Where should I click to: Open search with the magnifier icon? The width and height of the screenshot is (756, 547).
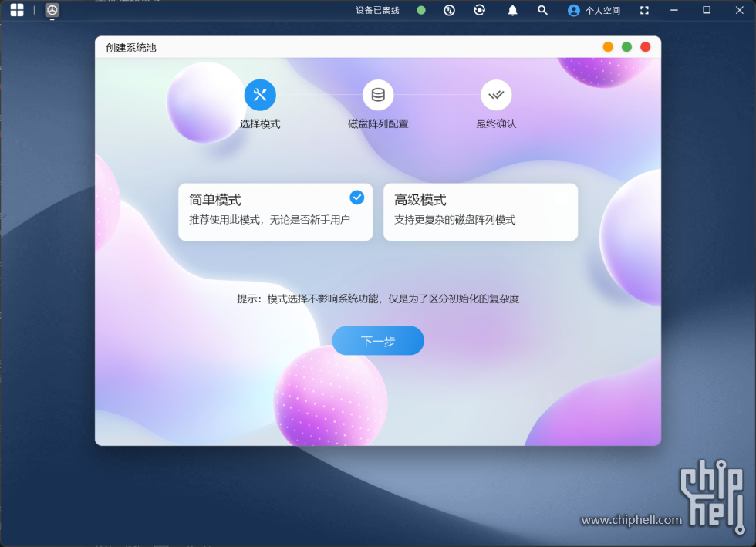542,10
